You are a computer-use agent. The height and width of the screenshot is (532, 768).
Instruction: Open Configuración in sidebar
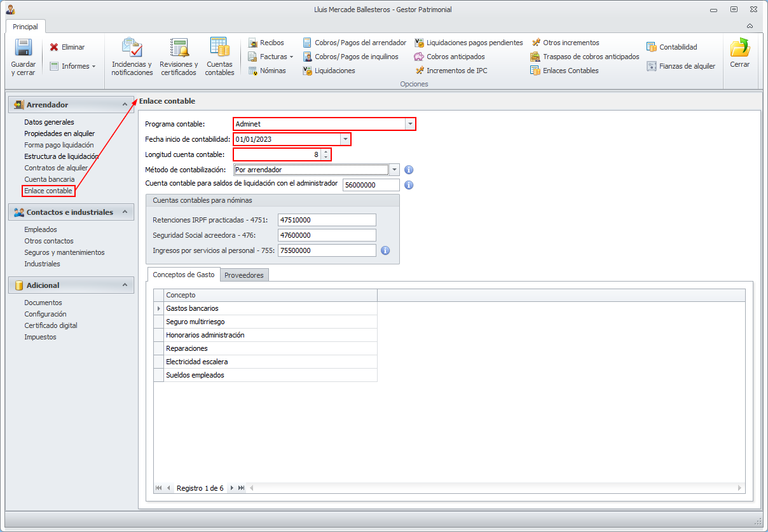(45, 314)
